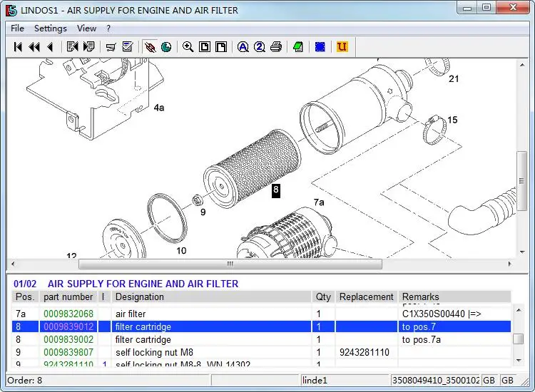Click the single left back arrow
The width and height of the screenshot is (535, 392).
tap(50, 47)
